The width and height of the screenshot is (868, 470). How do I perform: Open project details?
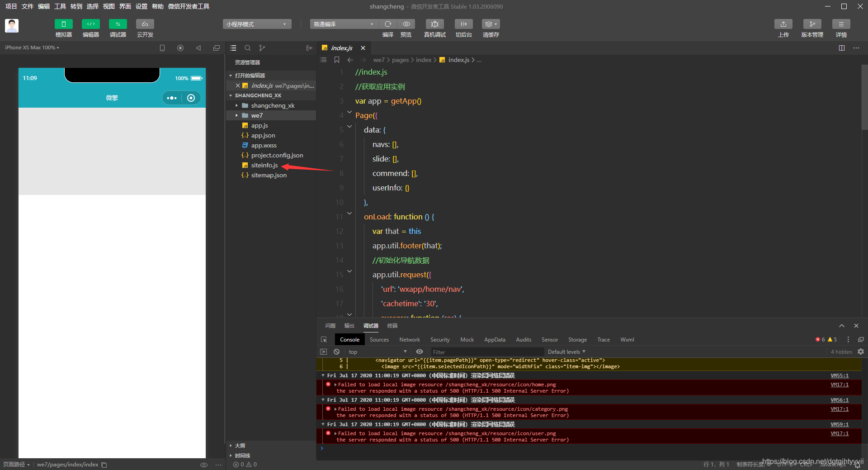[x=841, y=24]
